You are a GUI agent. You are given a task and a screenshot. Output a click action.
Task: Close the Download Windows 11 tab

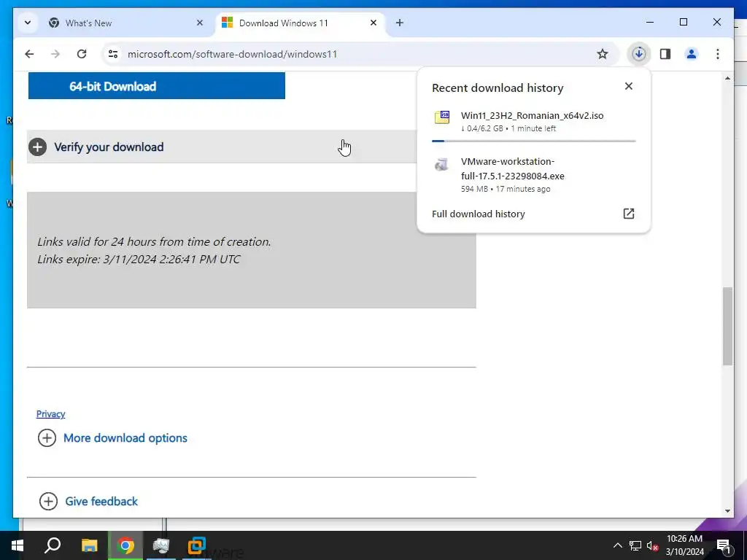pyautogui.click(x=373, y=23)
